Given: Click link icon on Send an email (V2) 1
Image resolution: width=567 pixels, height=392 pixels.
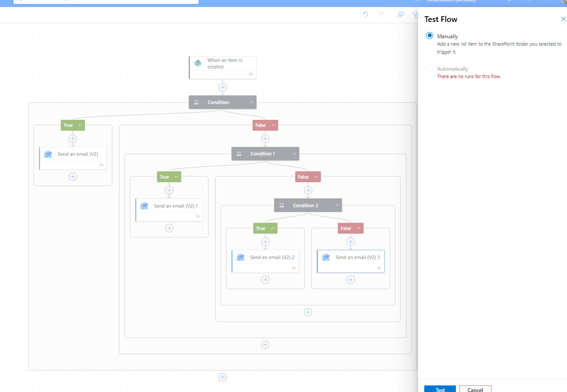Looking at the screenshot, I should pos(198,216).
